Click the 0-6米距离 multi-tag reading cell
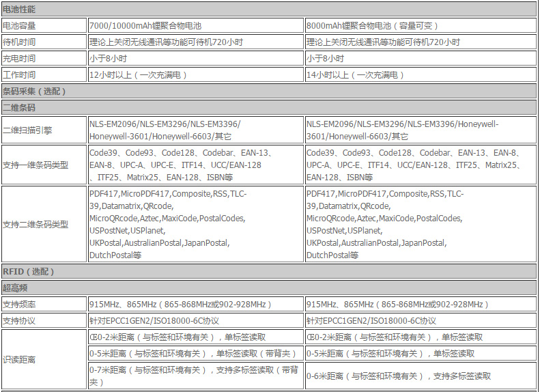Viewport: 540px width, 392px height. pos(421,376)
